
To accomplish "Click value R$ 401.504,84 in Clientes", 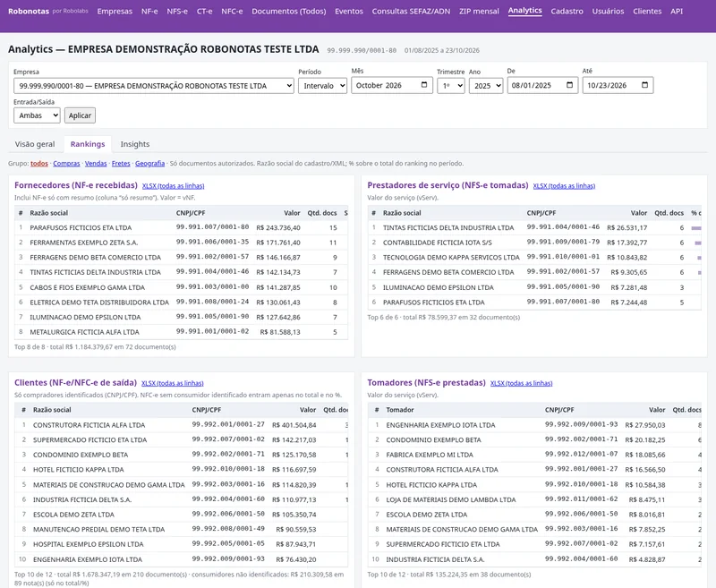I will [x=294, y=425].
